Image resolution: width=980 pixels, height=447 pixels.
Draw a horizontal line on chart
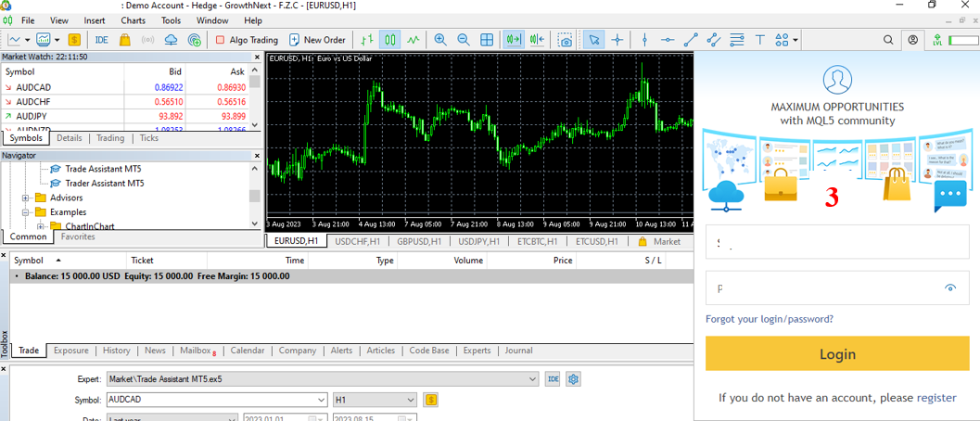pos(668,40)
